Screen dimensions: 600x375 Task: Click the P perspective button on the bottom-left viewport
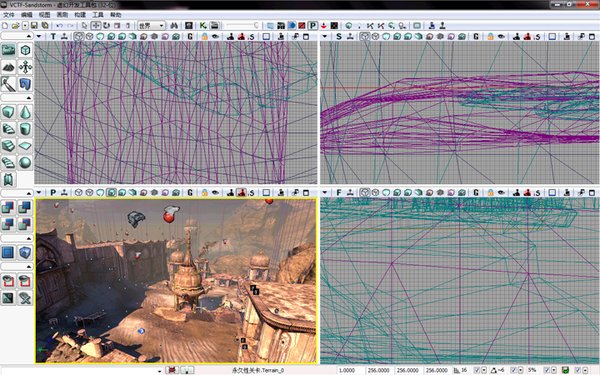click(x=53, y=192)
